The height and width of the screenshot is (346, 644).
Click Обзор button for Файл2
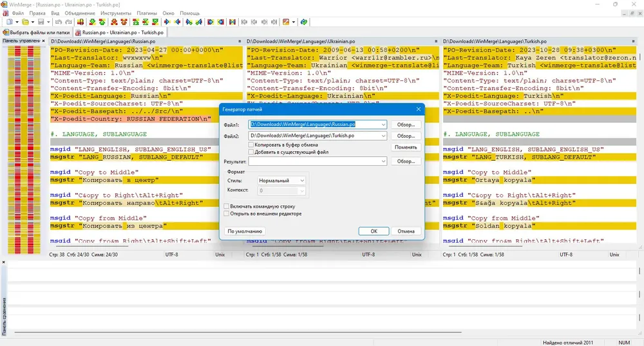click(x=406, y=136)
